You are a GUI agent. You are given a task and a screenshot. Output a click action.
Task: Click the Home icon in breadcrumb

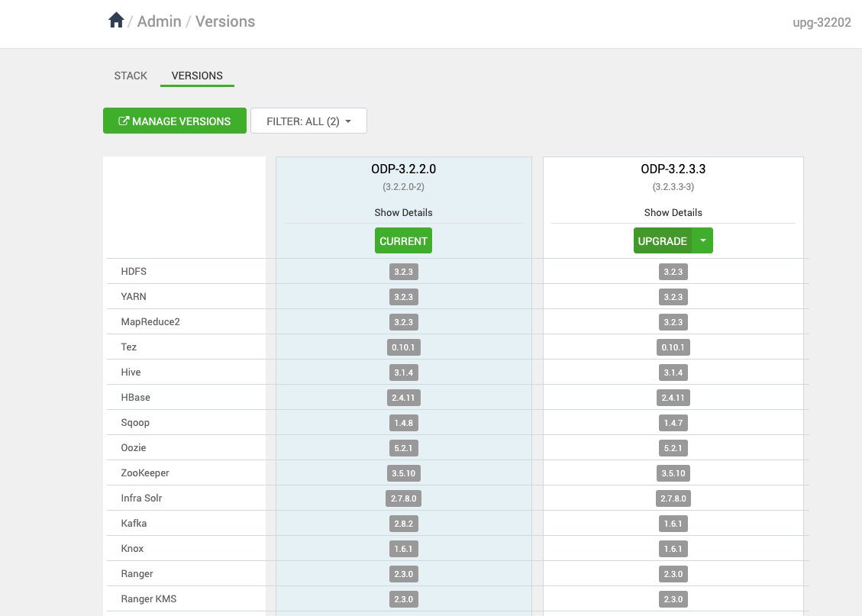(116, 21)
